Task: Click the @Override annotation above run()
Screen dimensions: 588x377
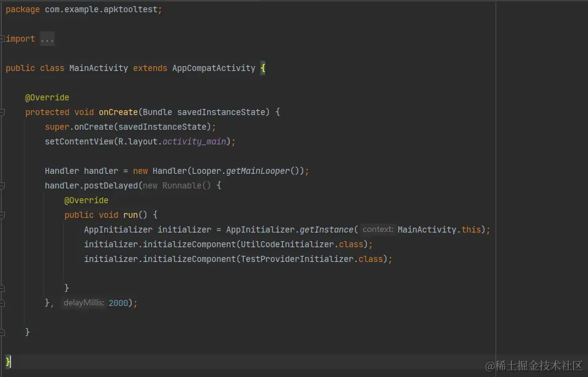Action: coord(86,201)
